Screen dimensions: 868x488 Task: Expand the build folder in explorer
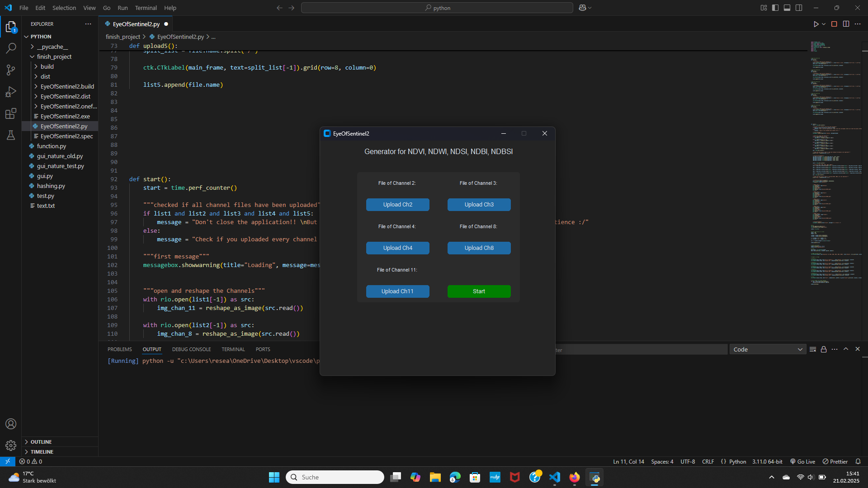tap(47, 66)
